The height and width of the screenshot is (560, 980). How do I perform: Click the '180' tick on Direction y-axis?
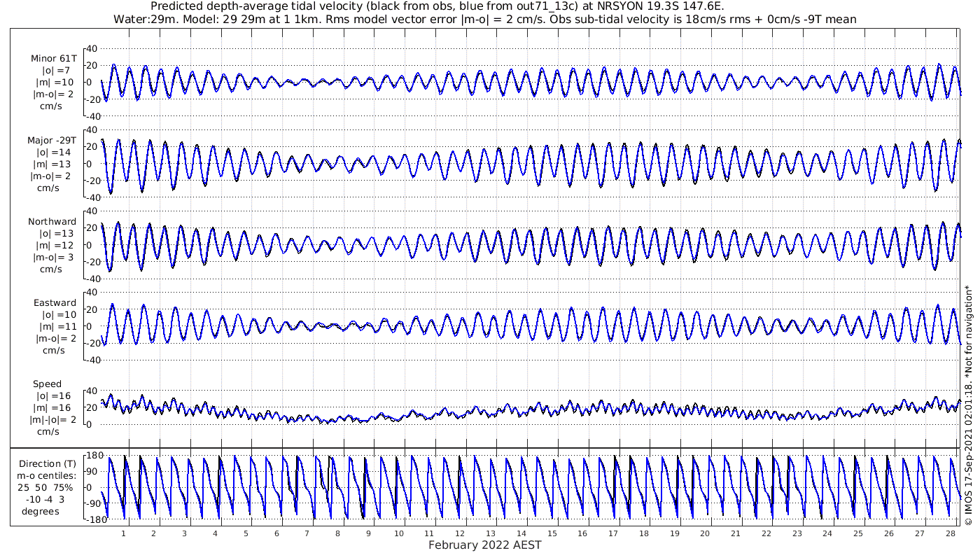coord(94,456)
